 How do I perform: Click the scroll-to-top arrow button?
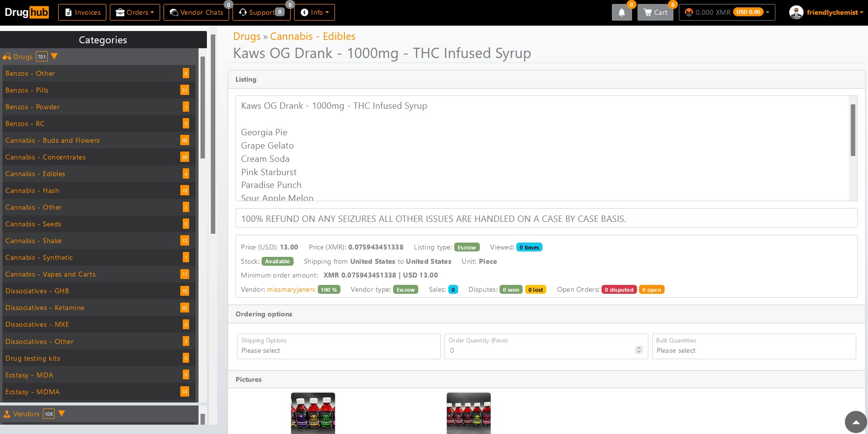856,422
